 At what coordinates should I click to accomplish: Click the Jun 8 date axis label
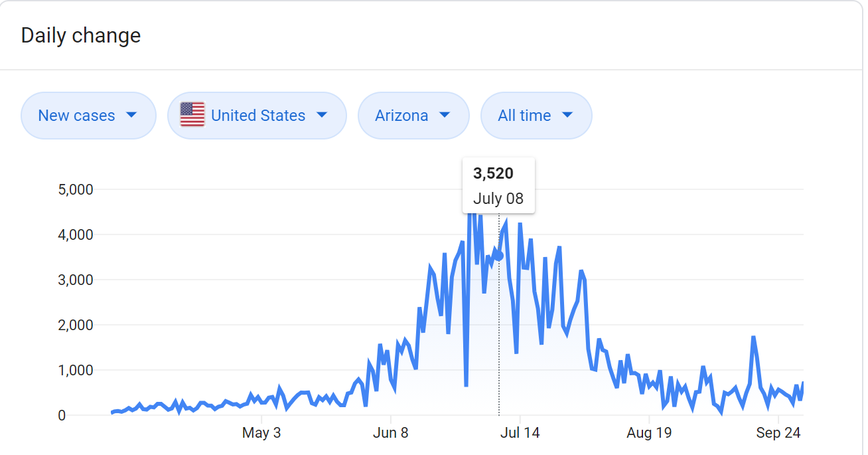[391, 433]
